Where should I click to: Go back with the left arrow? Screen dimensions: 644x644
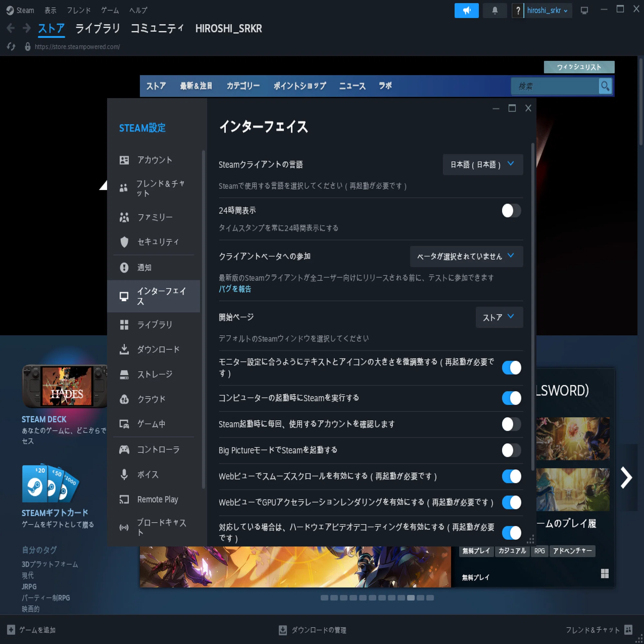pos(11,28)
